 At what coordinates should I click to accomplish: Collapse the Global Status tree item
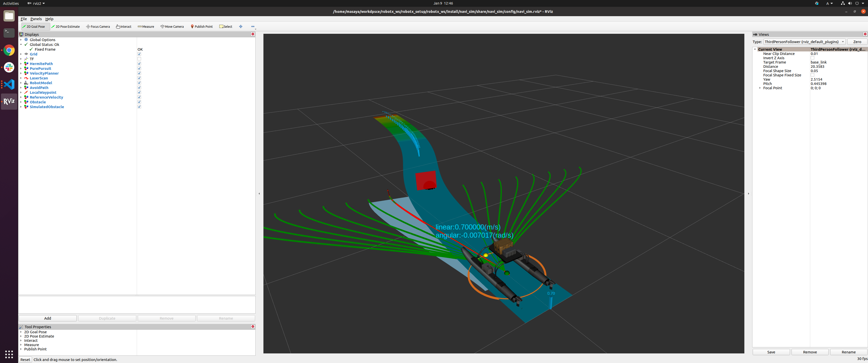click(x=21, y=44)
